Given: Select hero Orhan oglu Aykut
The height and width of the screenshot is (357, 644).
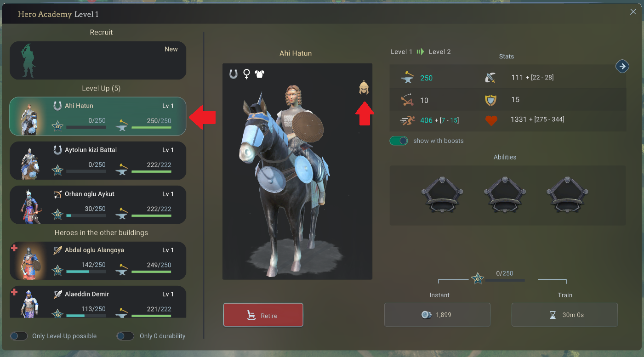Looking at the screenshot, I should (98, 204).
